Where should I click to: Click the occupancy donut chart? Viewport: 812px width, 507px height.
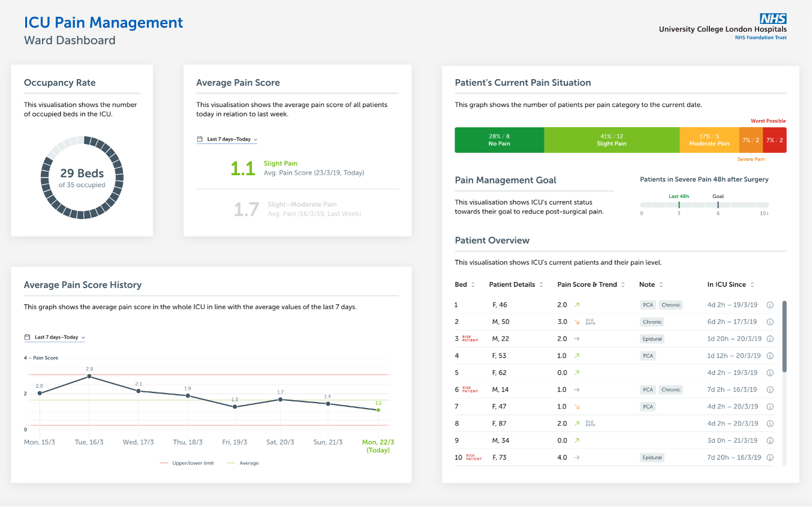point(82,178)
